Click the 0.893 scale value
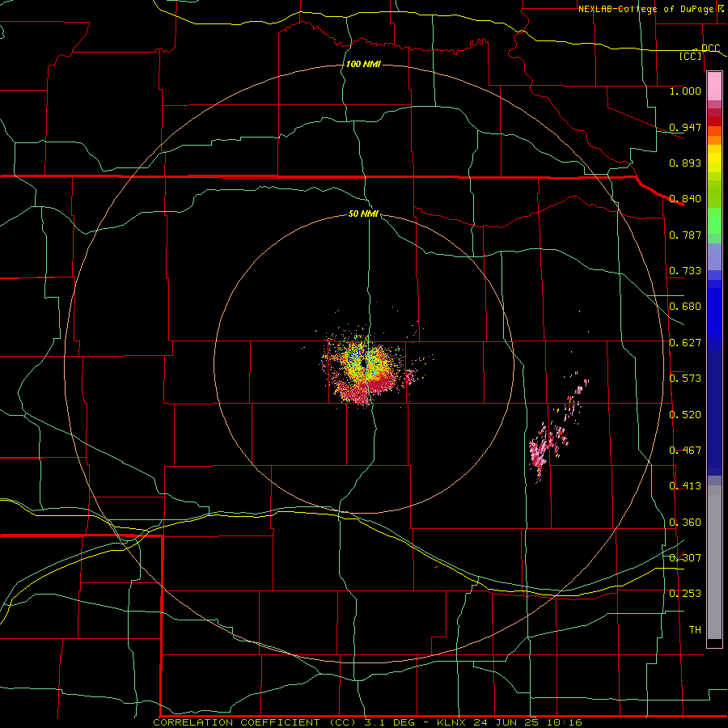The image size is (728, 728). [685, 163]
